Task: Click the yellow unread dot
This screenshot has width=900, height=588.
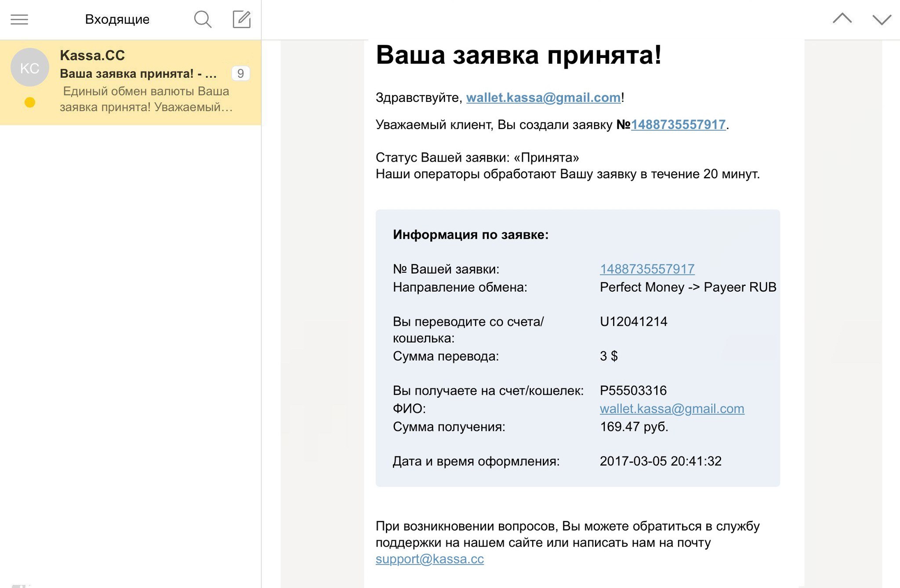Action: pos(30,102)
